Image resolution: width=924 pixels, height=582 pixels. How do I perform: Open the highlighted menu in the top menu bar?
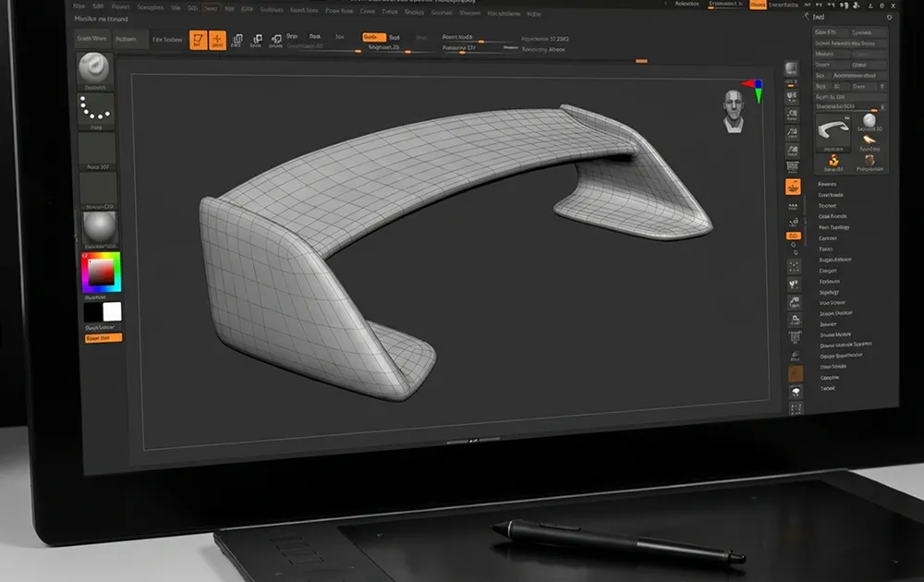211,6
